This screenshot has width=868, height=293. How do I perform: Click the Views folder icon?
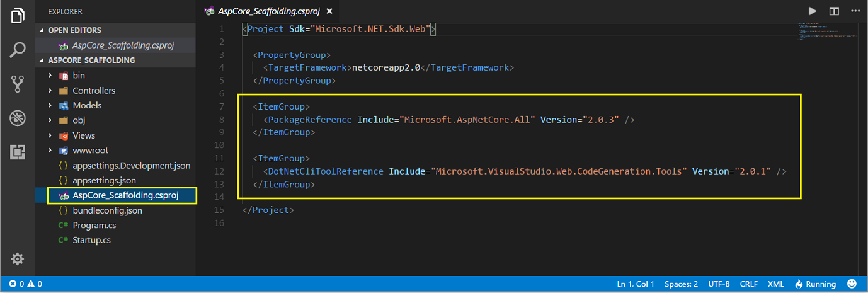click(63, 135)
